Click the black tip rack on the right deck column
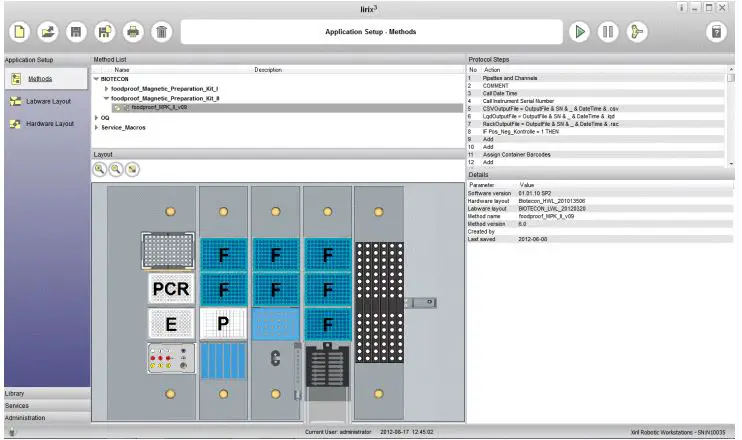This screenshot has width=742, height=440. click(x=380, y=302)
